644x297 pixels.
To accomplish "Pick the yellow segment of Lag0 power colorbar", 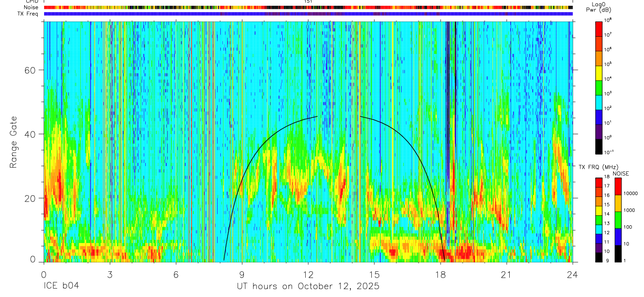I will point(598,72).
